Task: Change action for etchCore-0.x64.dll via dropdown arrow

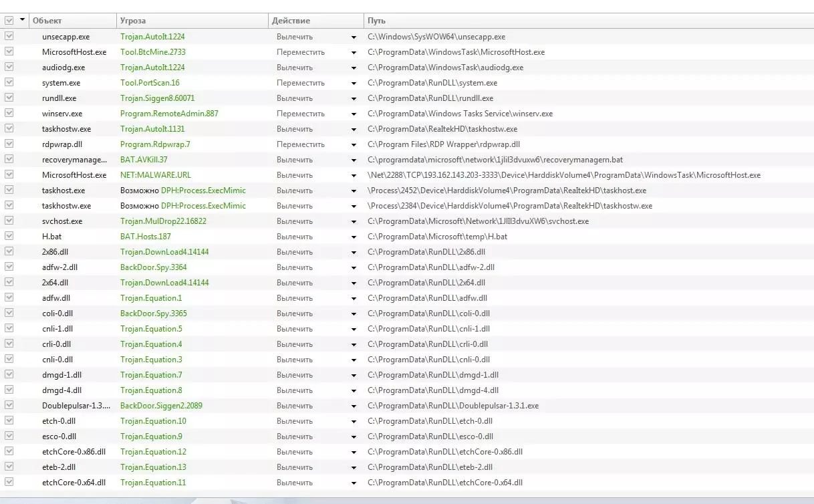Action: coord(354,483)
